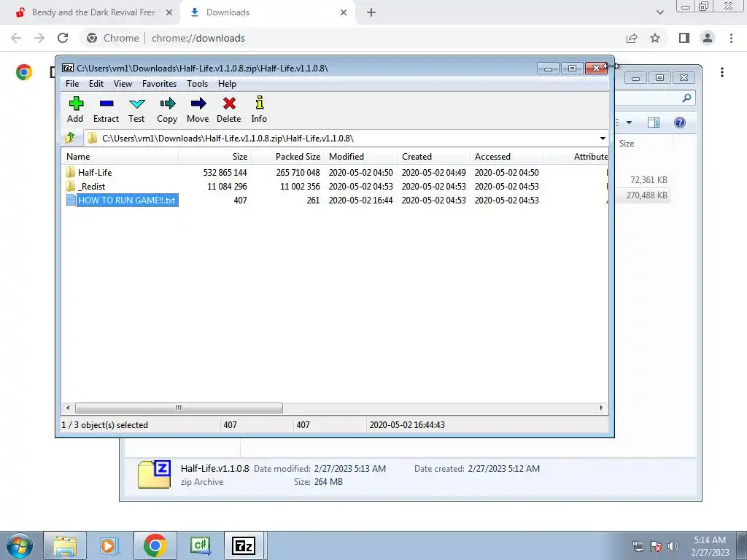Click the Chrome taskbar icon

point(155,545)
